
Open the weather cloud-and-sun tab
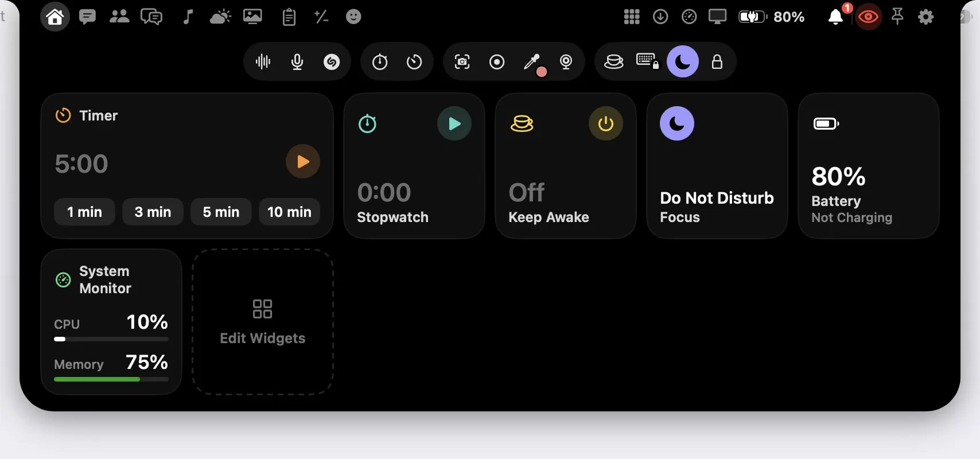(220, 17)
